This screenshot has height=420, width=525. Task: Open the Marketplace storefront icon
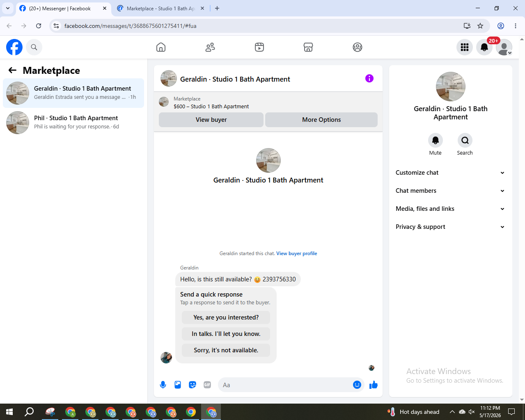[x=308, y=47]
